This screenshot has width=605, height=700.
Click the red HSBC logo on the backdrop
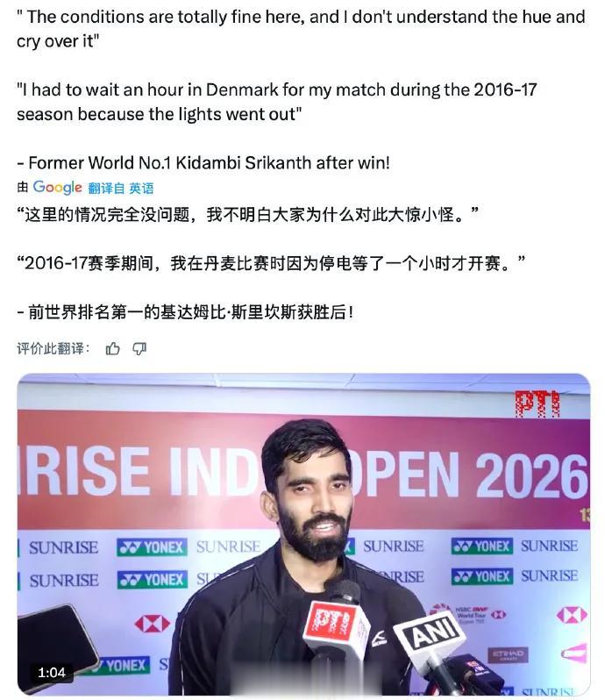point(153,623)
